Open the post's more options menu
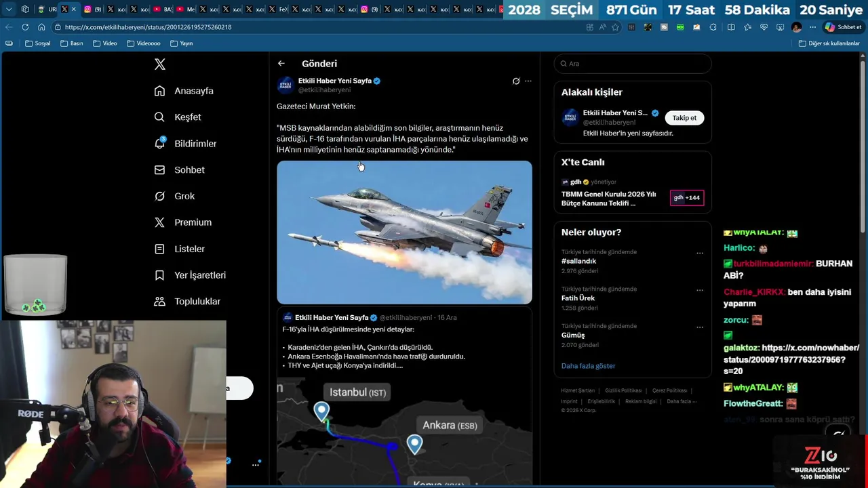The image size is (868, 488). (528, 81)
